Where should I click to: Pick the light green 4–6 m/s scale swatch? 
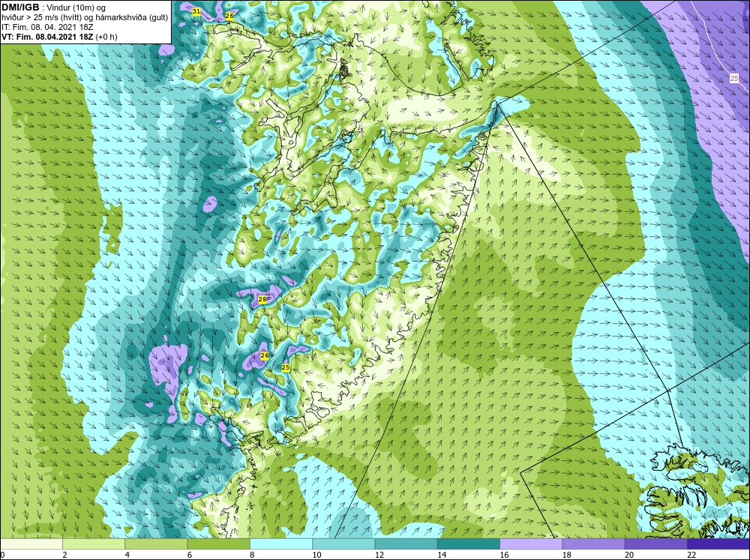[156, 544]
